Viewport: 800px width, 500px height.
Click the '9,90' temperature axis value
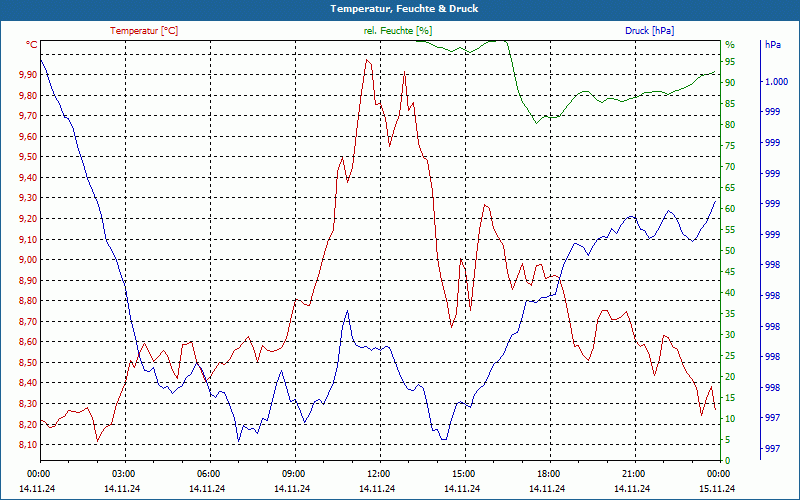pos(29,75)
